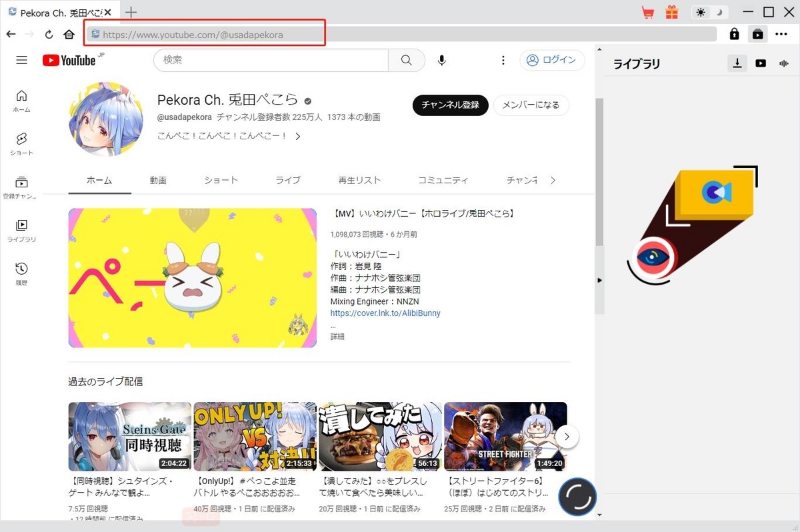Open the 過去のライブ配信 section heading
This screenshot has width=800, height=532.
point(105,381)
